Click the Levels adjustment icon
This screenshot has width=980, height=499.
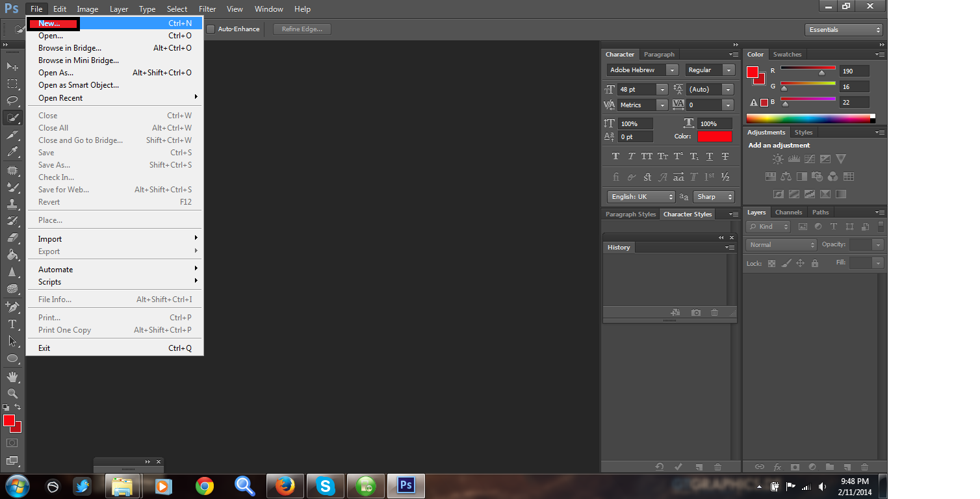793,159
